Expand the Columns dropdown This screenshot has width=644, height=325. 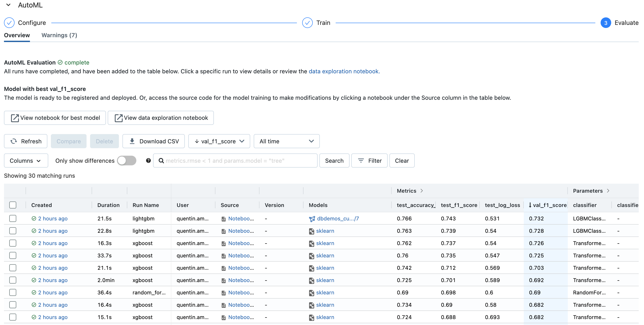(x=26, y=161)
